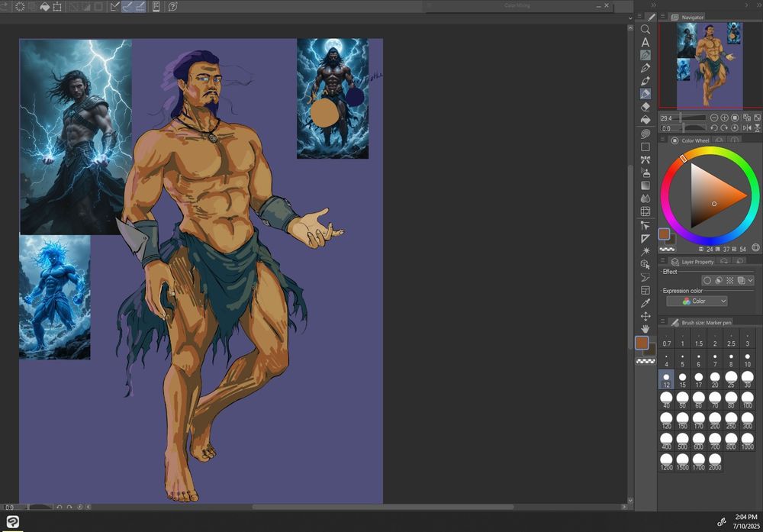
Task: Select the Hand move canvas tool
Action: point(645,329)
